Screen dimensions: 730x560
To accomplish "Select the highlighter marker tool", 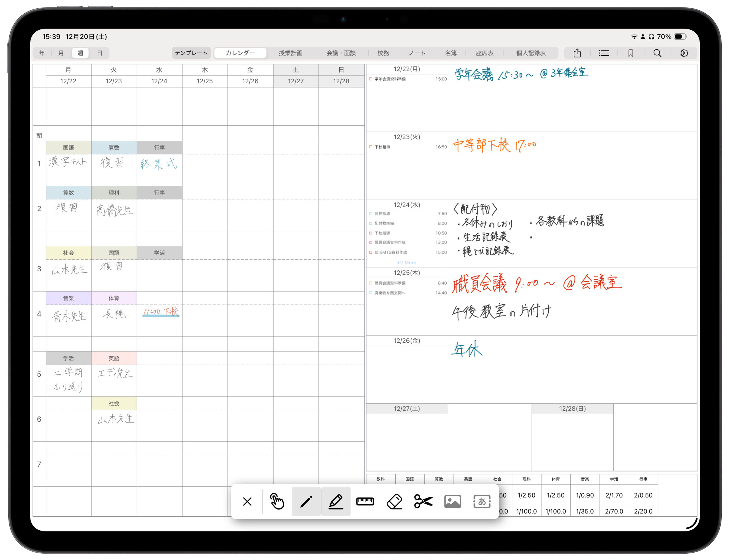I will click(x=336, y=501).
